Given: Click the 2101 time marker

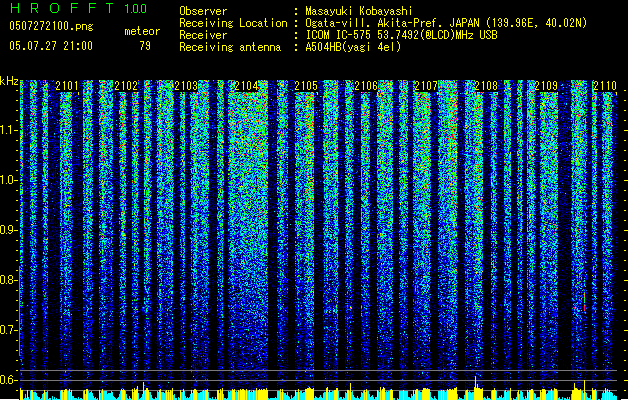Looking at the screenshot, I should tap(67, 86).
